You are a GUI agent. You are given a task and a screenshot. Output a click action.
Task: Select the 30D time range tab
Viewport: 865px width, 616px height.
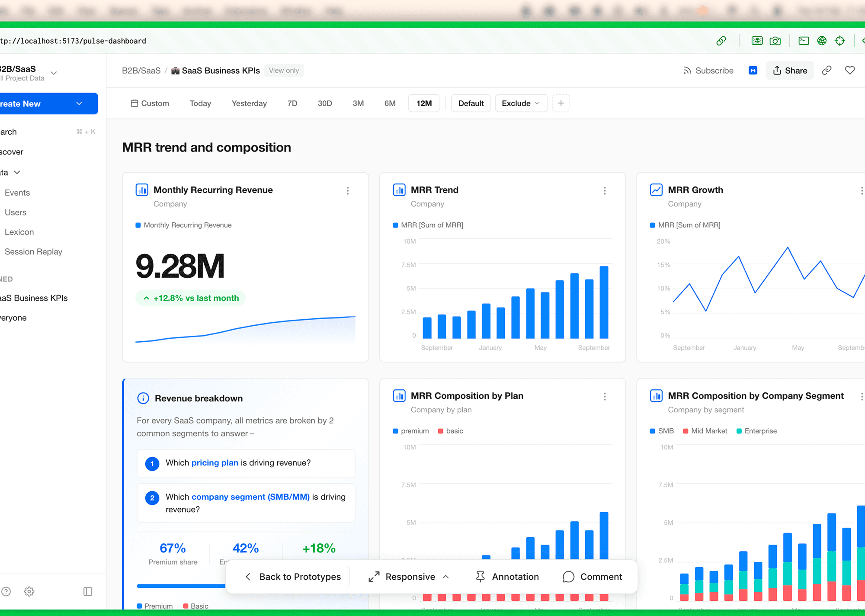pyautogui.click(x=324, y=103)
